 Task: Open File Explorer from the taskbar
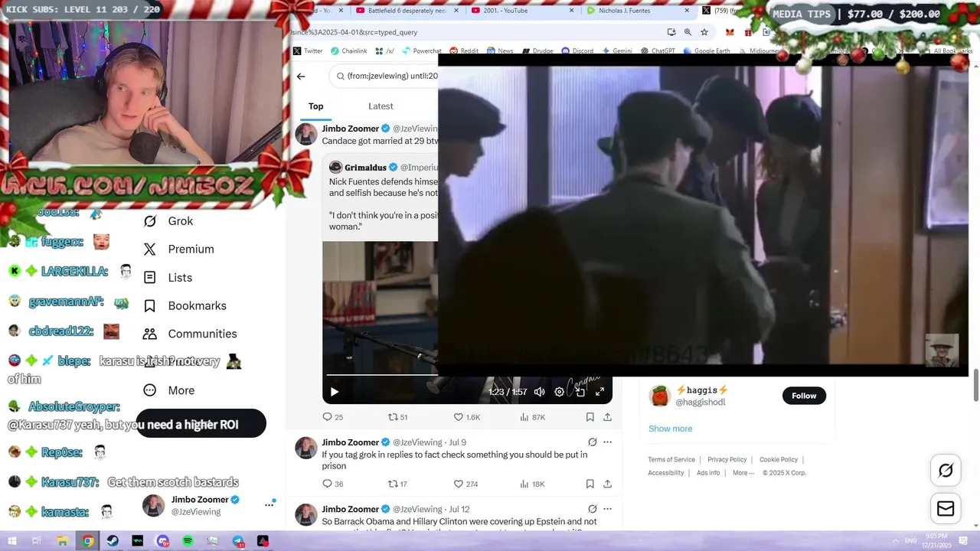[x=63, y=541]
